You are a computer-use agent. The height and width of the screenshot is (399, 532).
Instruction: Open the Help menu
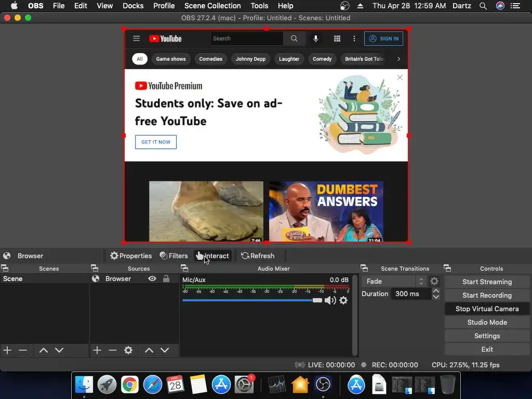click(285, 6)
